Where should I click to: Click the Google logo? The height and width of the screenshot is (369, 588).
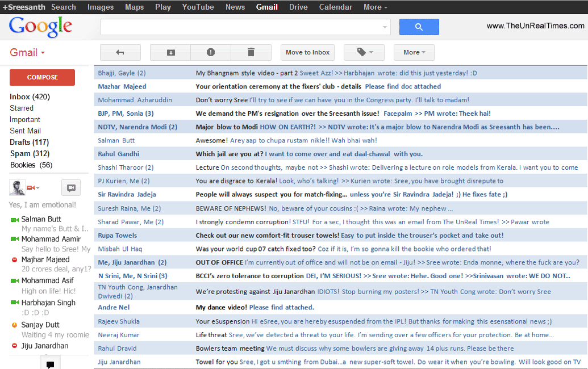tap(40, 27)
